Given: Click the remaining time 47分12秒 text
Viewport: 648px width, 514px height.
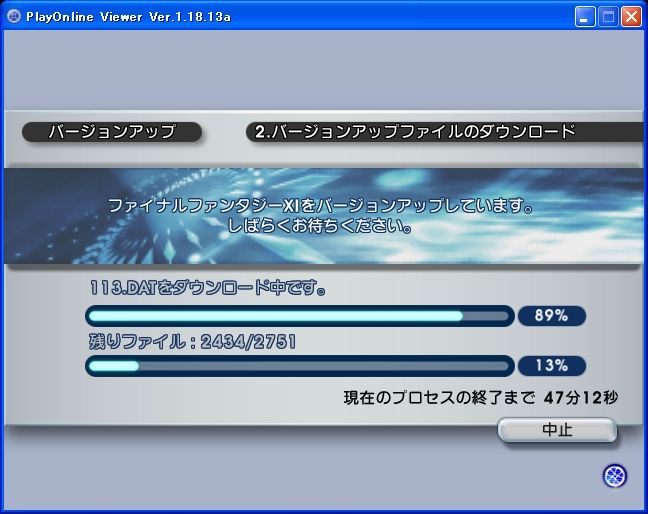Looking at the screenshot, I should point(581,397).
